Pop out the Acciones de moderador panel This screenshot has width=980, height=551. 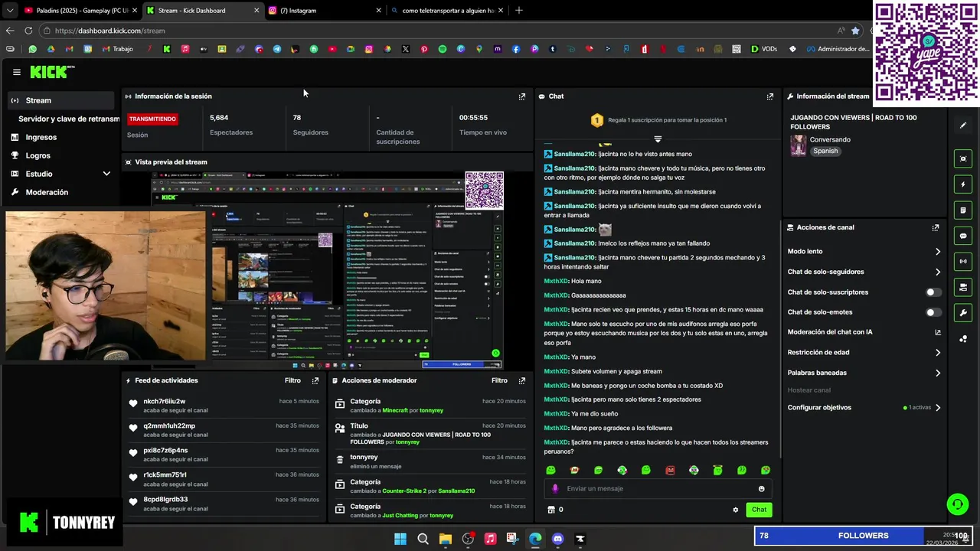coord(522,380)
